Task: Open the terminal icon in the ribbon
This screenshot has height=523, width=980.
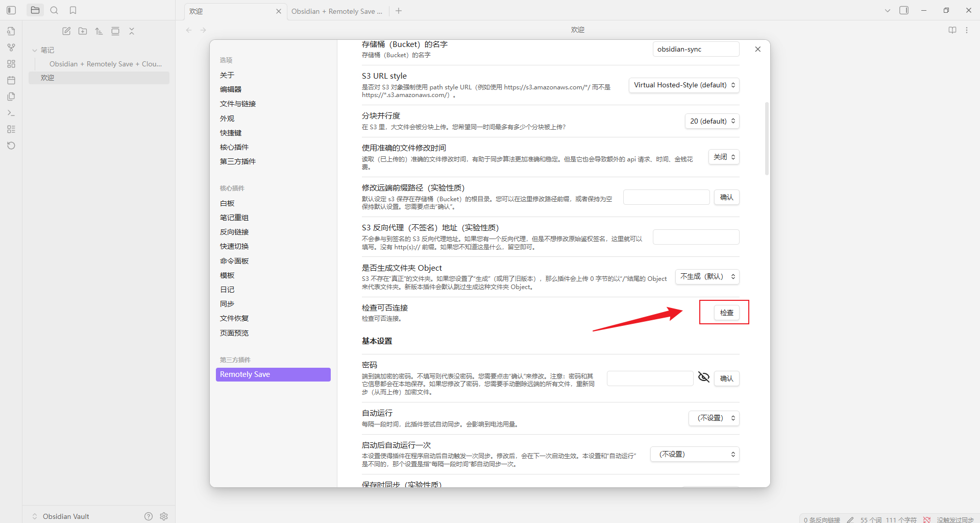Action: pos(11,113)
